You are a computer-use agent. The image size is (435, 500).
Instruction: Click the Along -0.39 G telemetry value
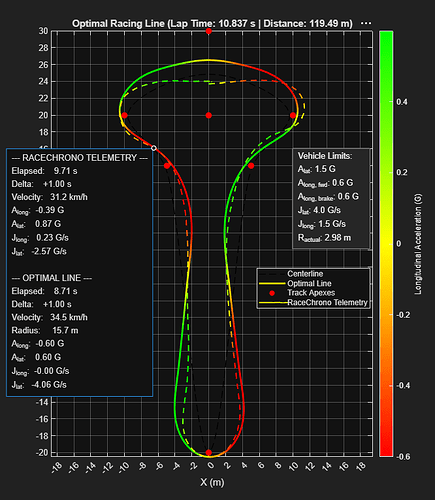38,210
